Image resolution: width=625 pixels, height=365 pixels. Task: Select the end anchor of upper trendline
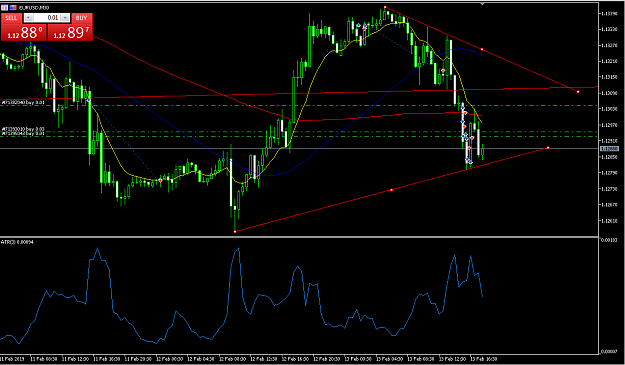(578, 92)
